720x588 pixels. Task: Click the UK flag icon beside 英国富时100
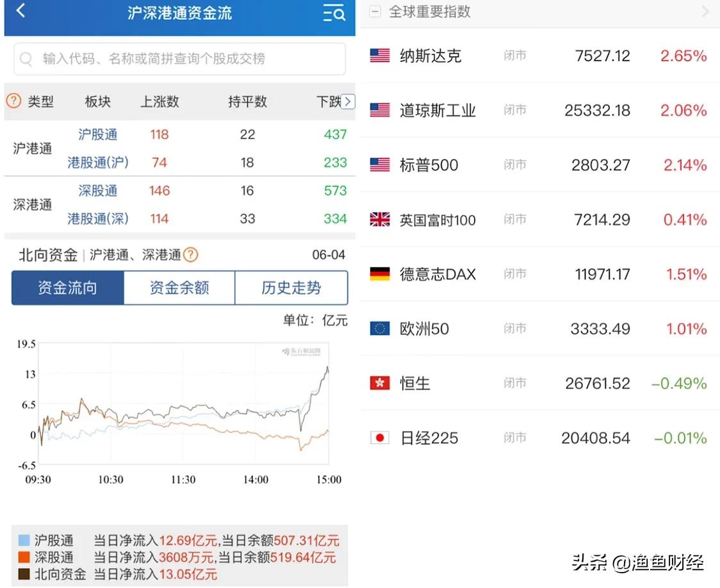[380, 219]
